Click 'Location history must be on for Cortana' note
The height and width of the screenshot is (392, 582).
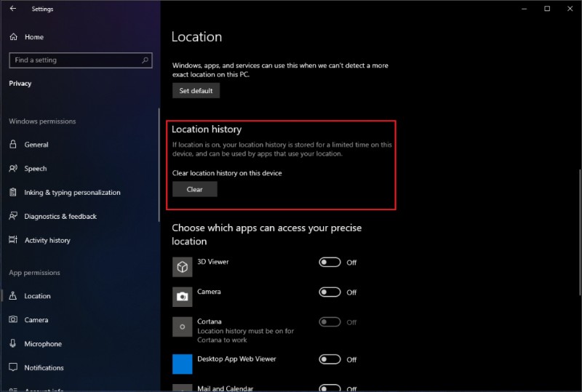pos(245,335)
